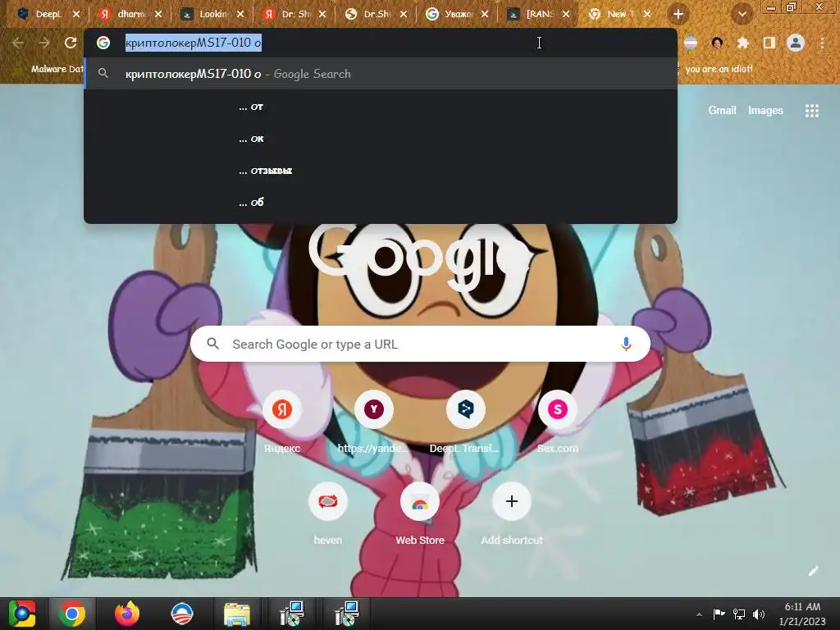Image resolution: width=840 pixels, height=630 pixels.
Task: Show hidden system tray icons
Action: pos(699,614)
